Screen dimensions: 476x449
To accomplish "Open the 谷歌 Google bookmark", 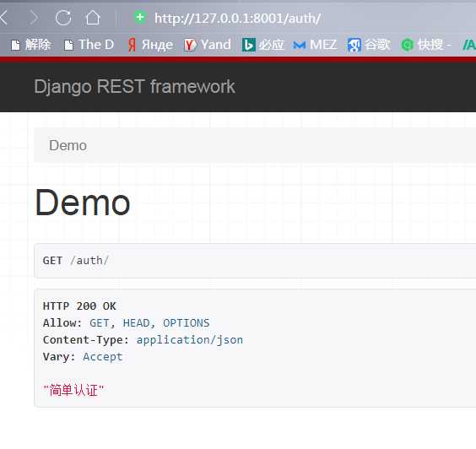I will pyautogui.click(x=369, y=45).
